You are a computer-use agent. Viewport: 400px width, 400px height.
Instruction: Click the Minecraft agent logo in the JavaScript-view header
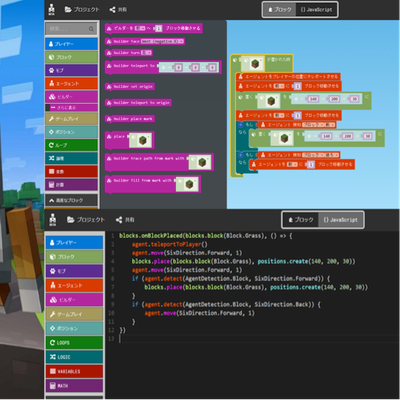[52, 220]
